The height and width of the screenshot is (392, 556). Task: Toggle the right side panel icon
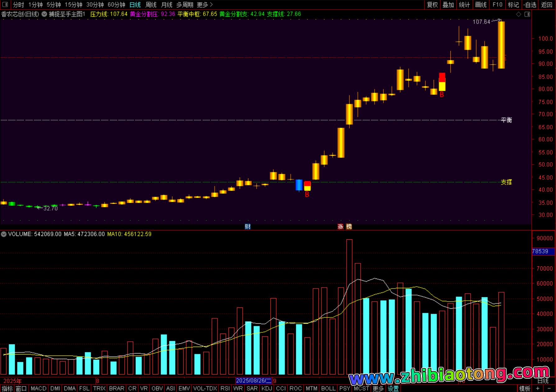pyautogui.click(x=527, y=14)
